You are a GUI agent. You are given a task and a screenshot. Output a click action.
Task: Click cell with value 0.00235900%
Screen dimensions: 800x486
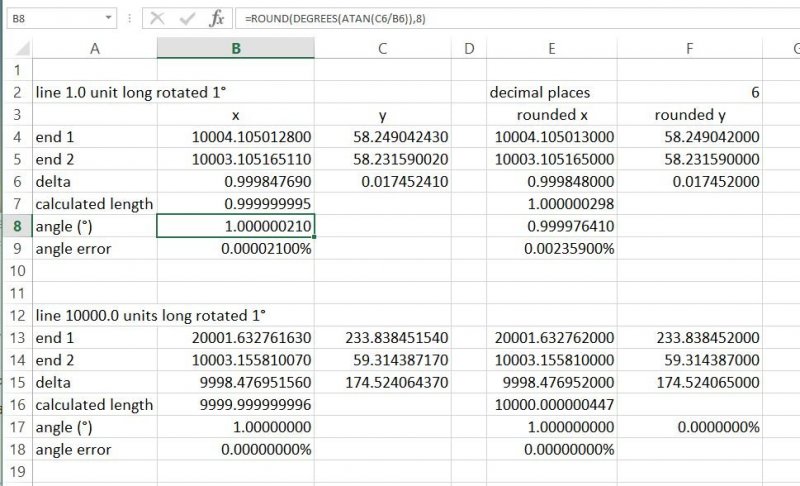click(552, 248)
